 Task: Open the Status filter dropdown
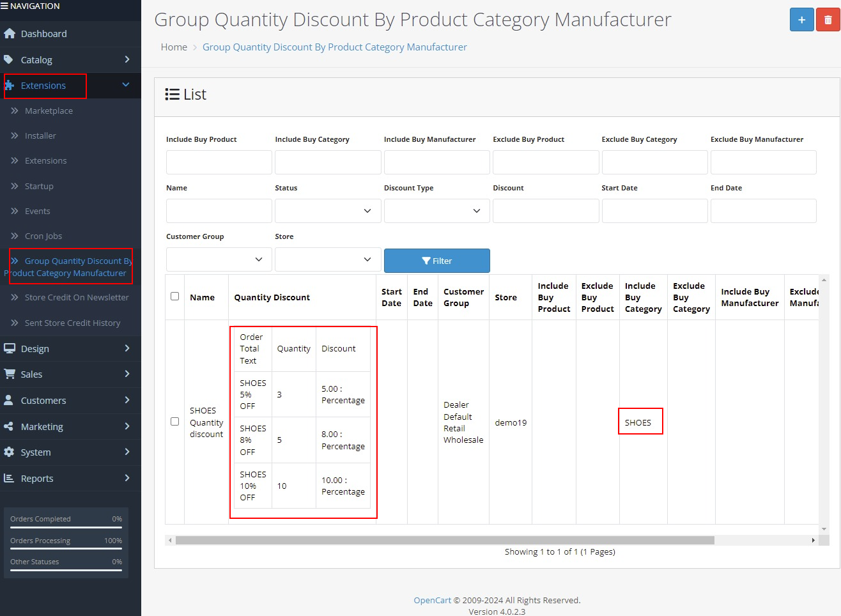(328, 211)
